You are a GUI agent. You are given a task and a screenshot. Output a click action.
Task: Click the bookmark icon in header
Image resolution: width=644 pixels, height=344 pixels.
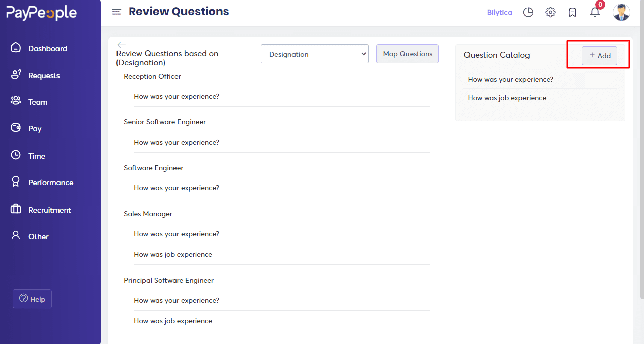click(572, 12)
